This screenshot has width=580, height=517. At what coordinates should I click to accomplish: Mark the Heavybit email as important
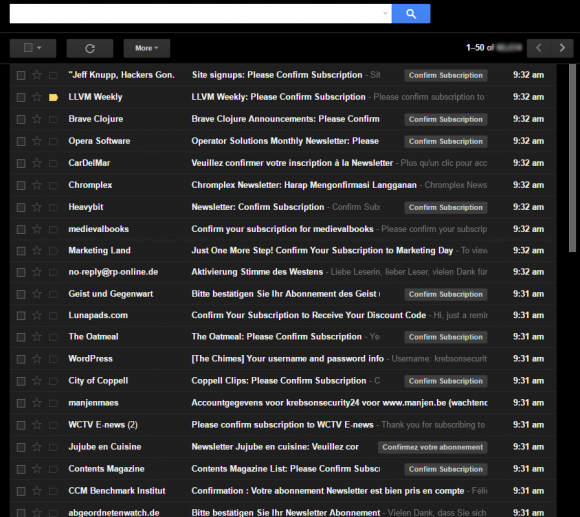point(53,207)
